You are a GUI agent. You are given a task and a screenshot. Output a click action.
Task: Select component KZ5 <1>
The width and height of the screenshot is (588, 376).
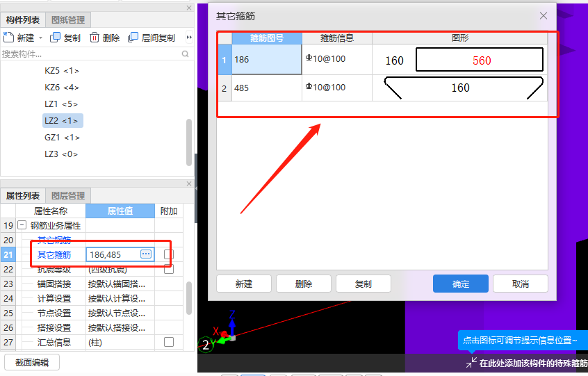[62, 71]
